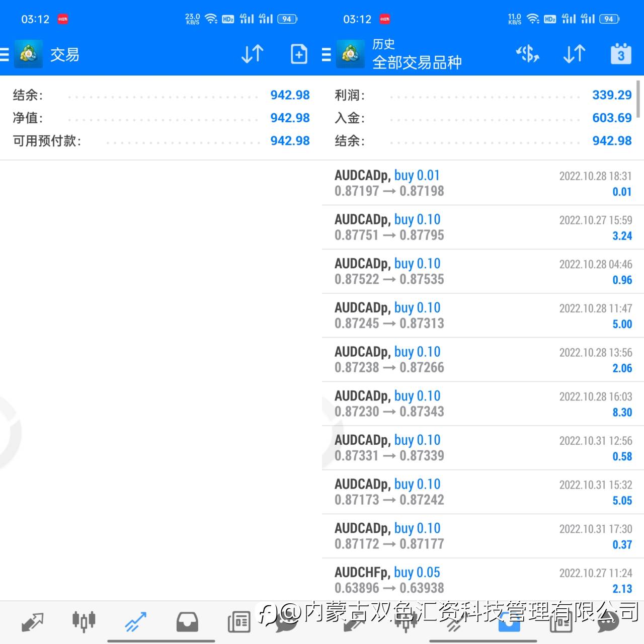Tap the 8.30 profit value
The width and height of the screenshot is (644, 644).
tap(622, 413)
